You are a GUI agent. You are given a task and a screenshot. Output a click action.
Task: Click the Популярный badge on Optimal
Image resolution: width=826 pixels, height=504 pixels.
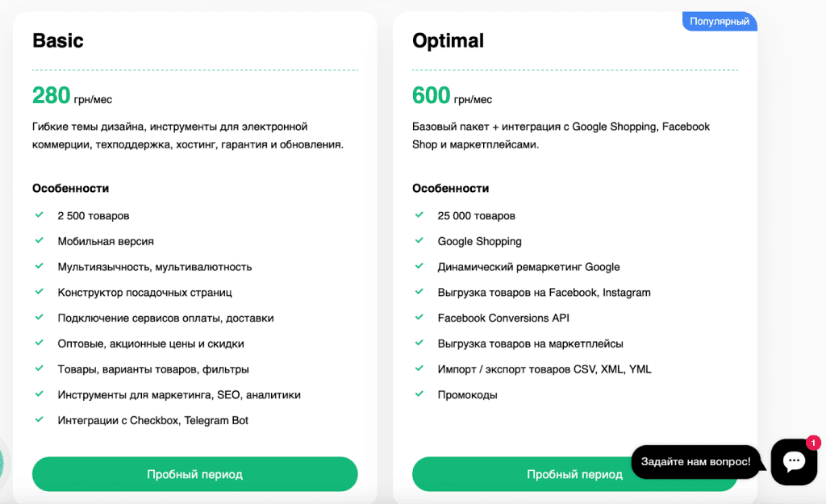(719, 22)
